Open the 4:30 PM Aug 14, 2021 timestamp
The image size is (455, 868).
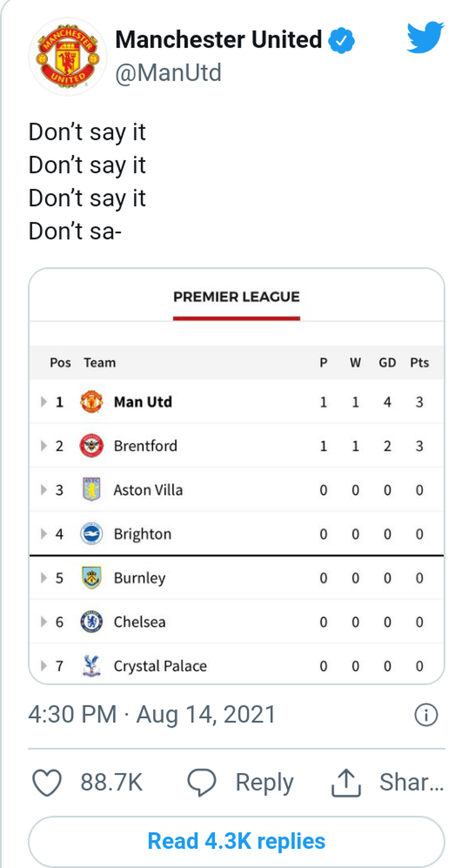152,715
